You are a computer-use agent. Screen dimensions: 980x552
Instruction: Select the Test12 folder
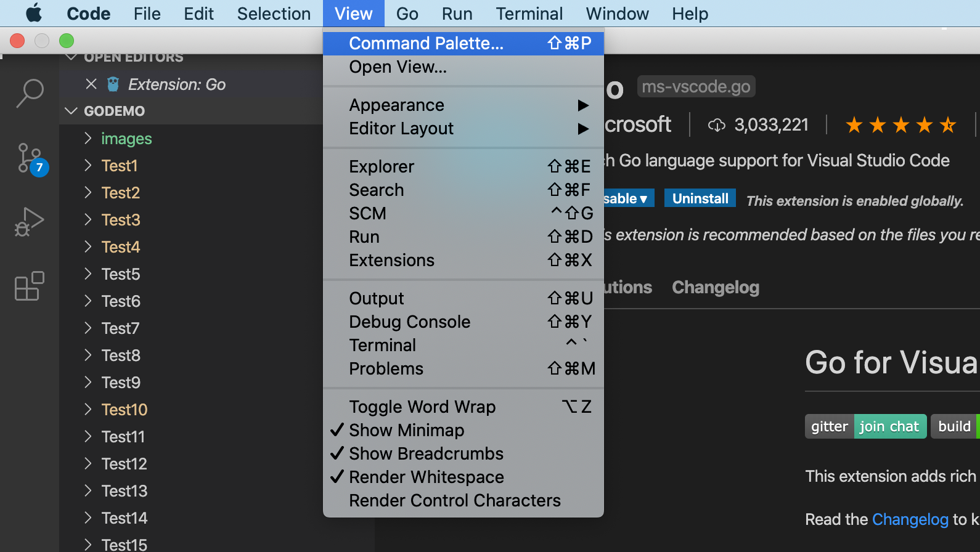pyautogui.click(x=125, y=464)
